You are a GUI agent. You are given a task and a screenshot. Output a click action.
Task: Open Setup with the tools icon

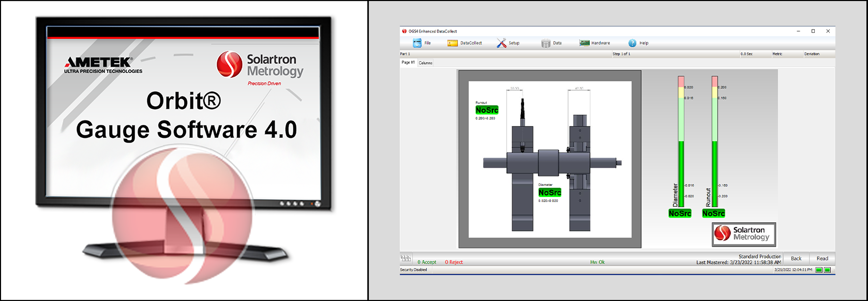tap(501, 43)
